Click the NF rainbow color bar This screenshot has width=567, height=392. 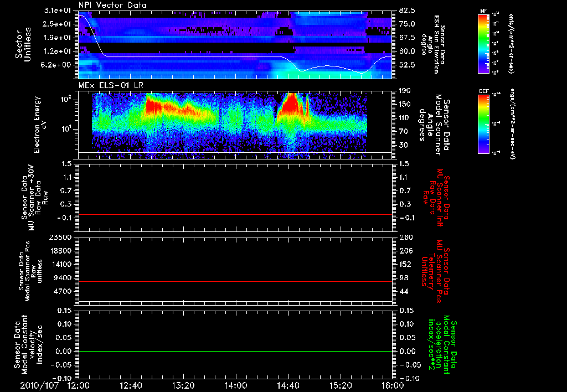pos(484,44)
